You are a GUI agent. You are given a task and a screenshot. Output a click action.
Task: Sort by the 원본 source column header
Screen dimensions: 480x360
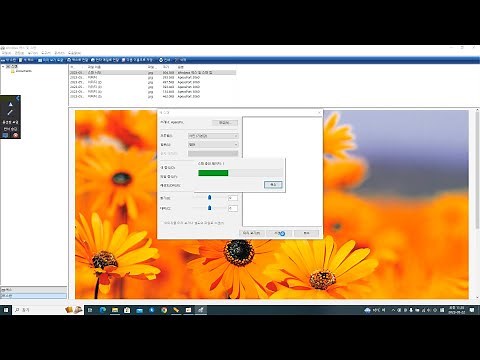(180, 67)
